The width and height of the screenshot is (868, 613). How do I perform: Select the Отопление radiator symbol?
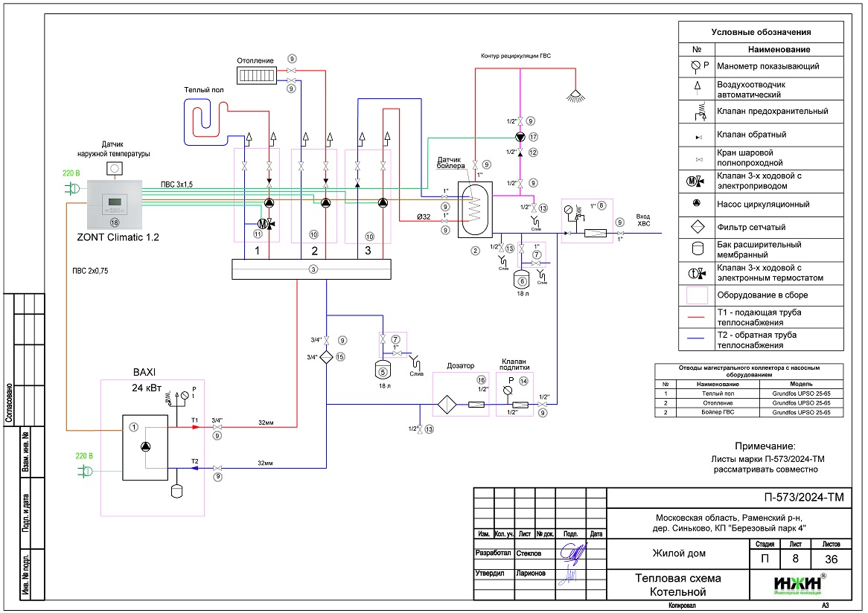click(x=256, y=74)
